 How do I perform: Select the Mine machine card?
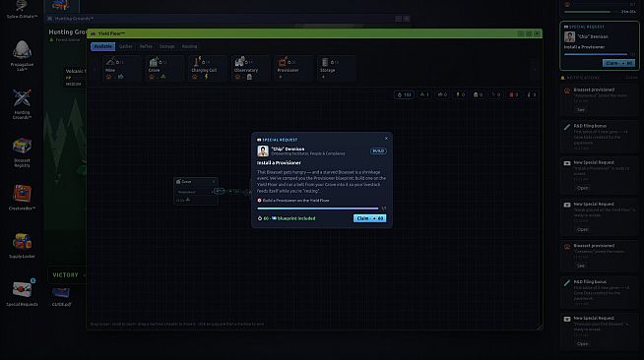coord(121,68)
